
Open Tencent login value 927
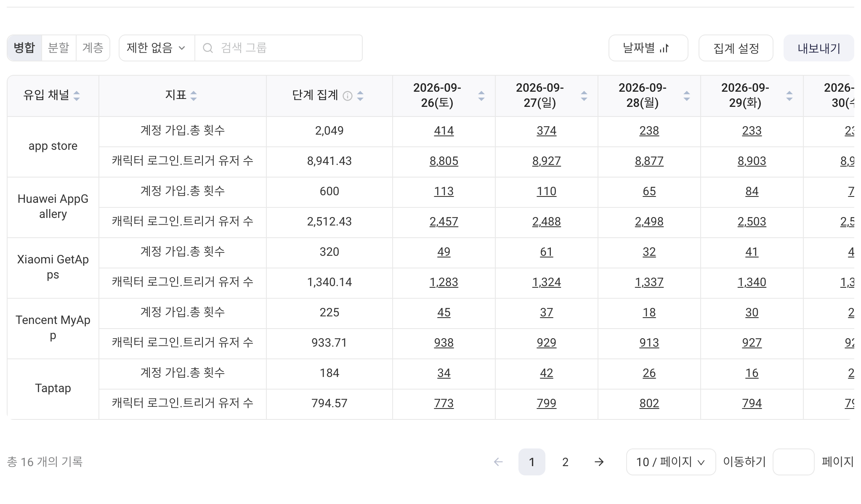point(752,343)
